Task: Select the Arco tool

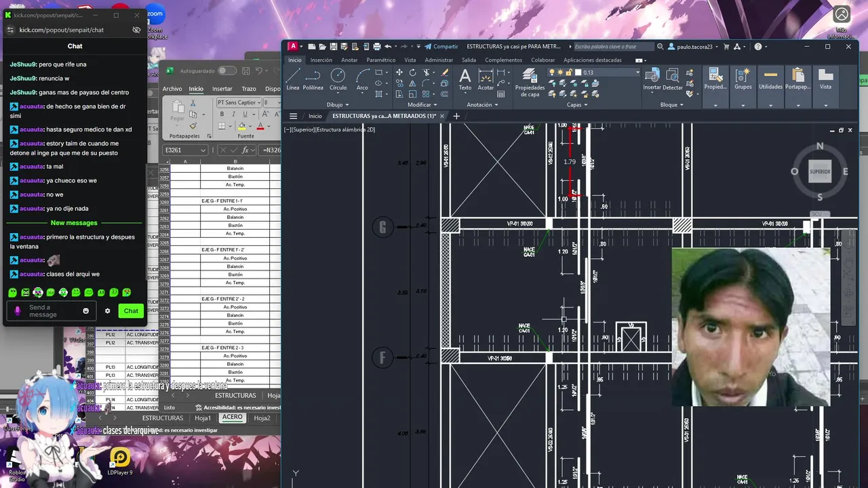Action: click(362, 79)
